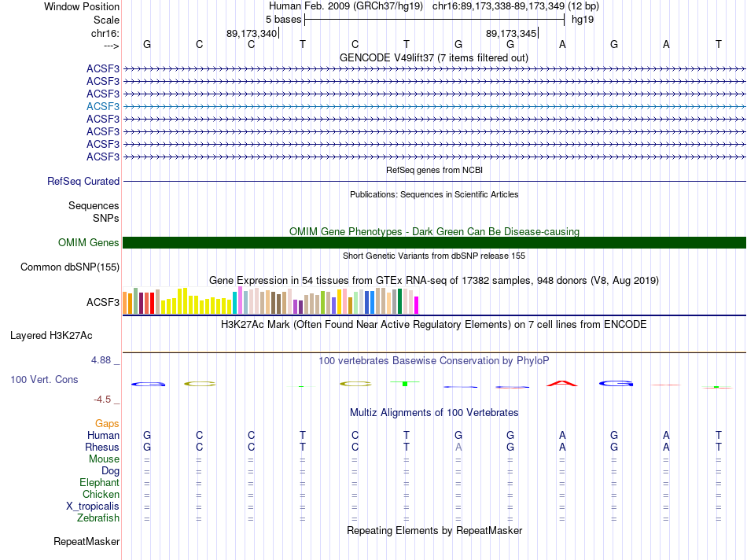
Task: Click 'Repeating Elements by RepeatMasker' title
Action: click(435, 530)
